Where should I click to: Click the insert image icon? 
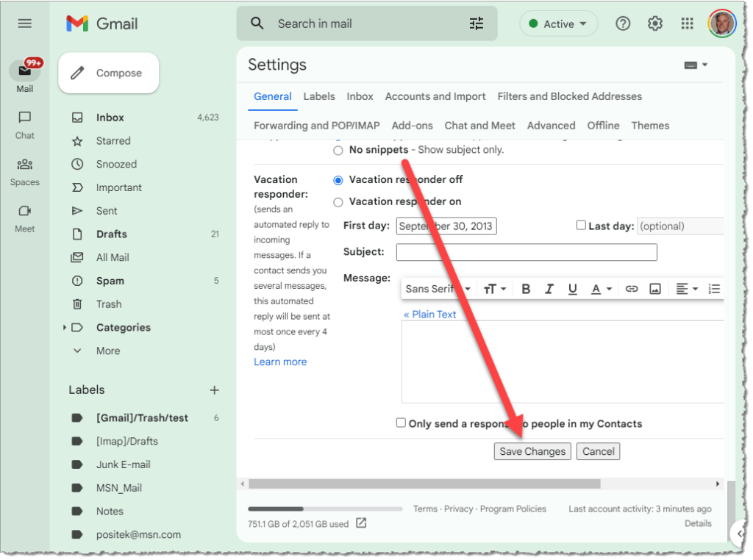coord(655,289)
